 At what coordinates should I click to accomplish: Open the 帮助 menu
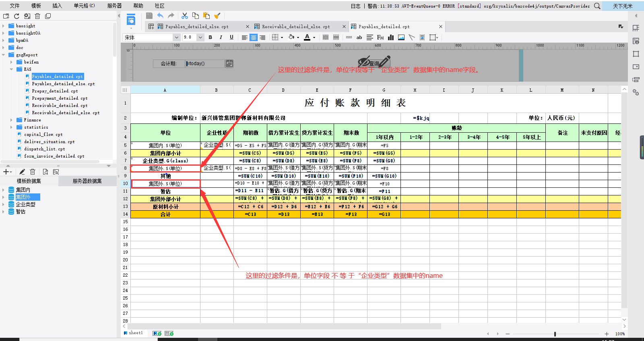(138, 6)
